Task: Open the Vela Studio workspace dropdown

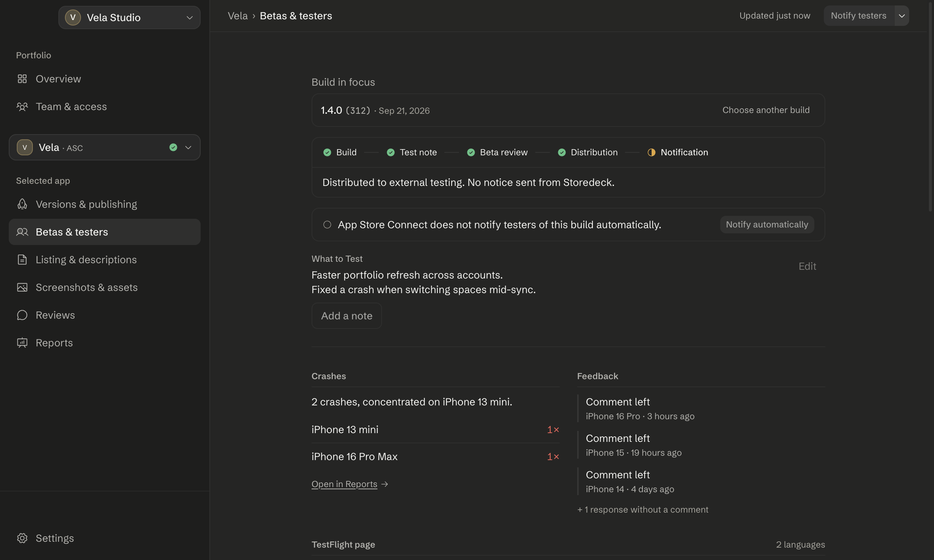Action: point(129,17)
